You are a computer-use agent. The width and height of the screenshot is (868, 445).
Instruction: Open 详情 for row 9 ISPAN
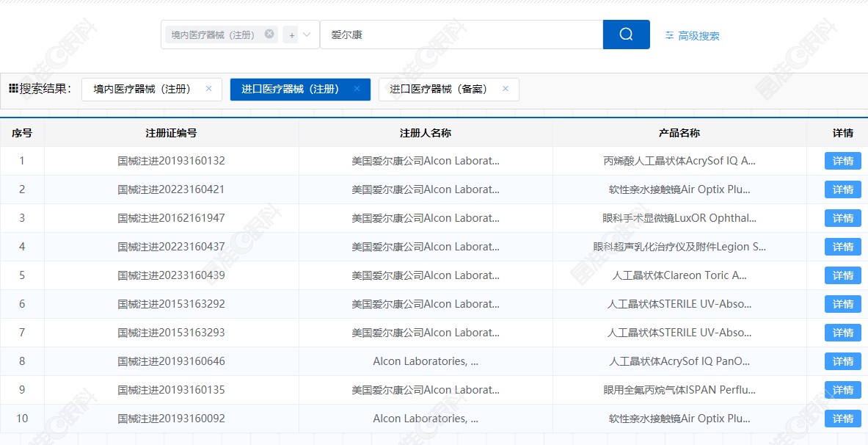[x=842, y=390]
